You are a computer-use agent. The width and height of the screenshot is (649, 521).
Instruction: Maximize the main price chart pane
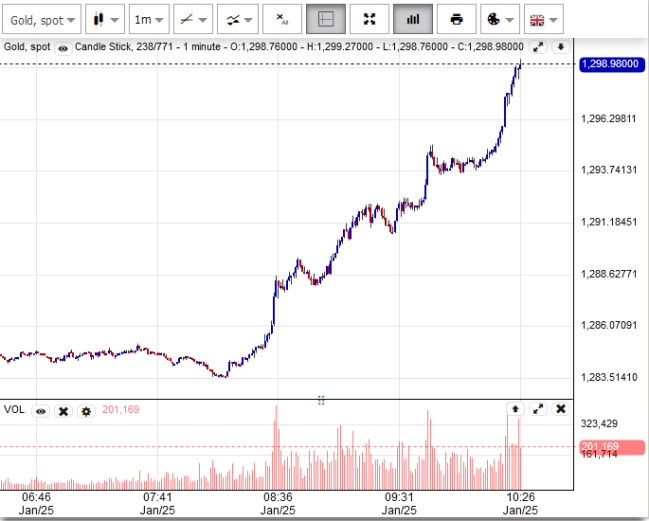(x=538, y=47)
